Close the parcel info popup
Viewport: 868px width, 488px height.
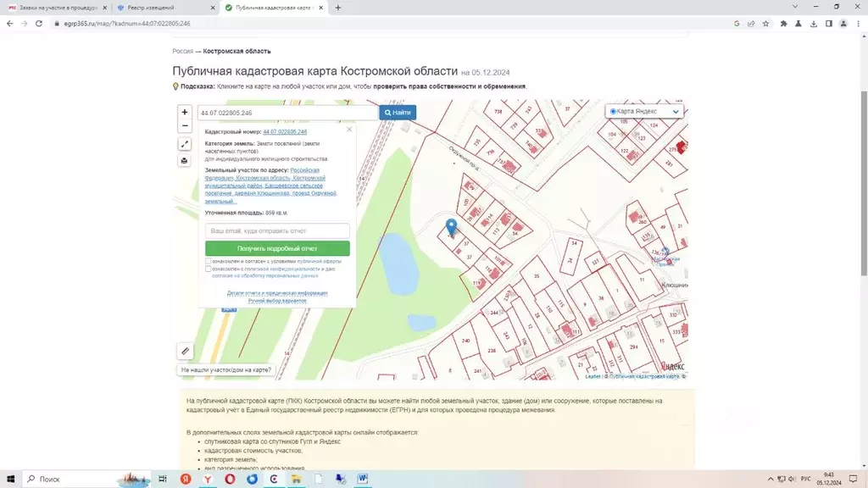[x=348, y=130]
